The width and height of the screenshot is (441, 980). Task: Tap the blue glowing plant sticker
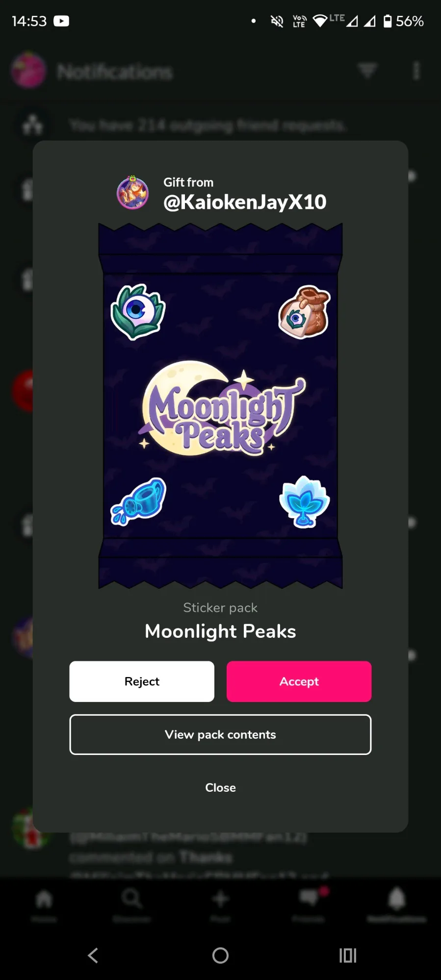click(304, 501)
